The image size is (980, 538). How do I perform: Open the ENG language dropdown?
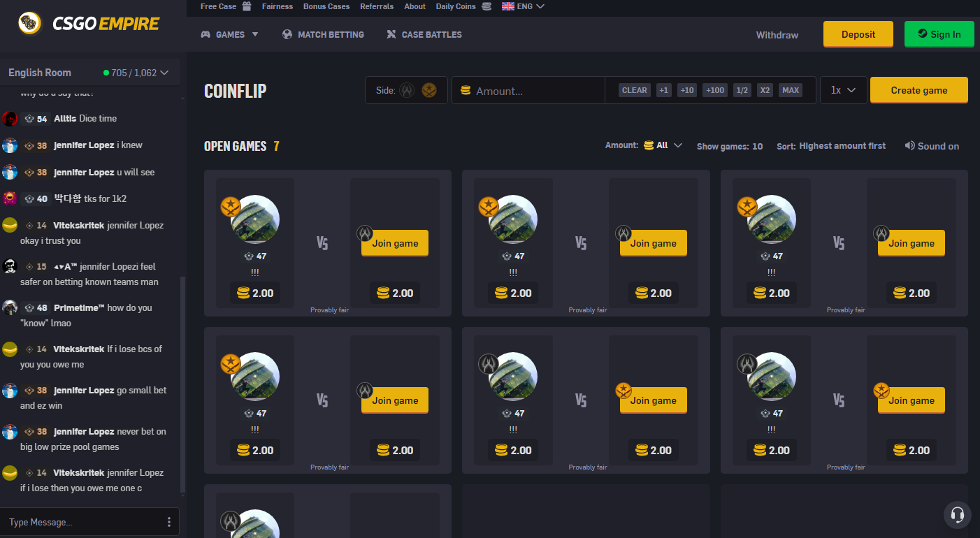pos(523,6)
